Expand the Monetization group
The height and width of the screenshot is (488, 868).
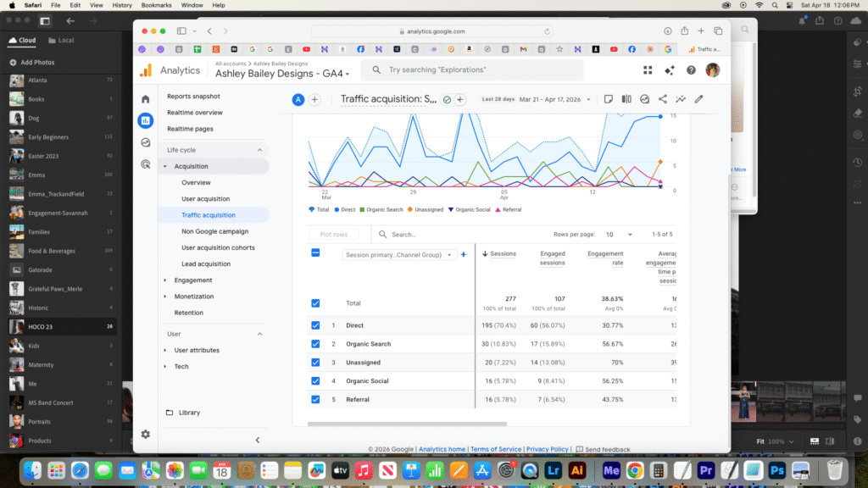point(165,297)
